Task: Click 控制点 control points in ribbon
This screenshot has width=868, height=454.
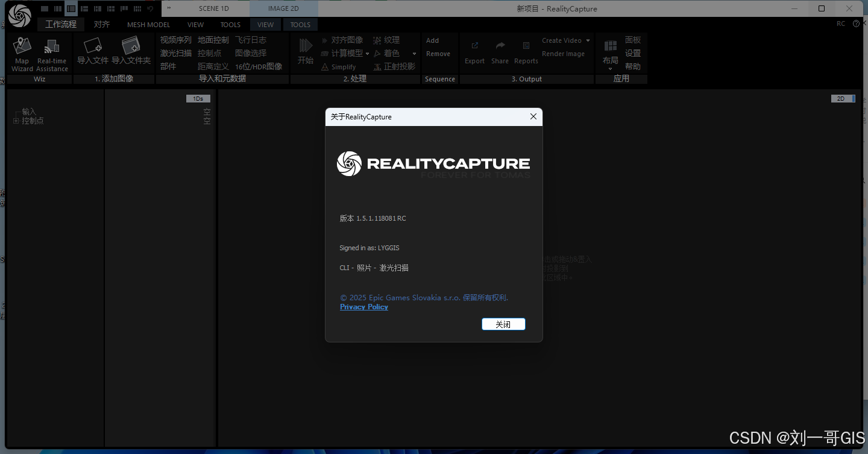Action: (209, 53)
